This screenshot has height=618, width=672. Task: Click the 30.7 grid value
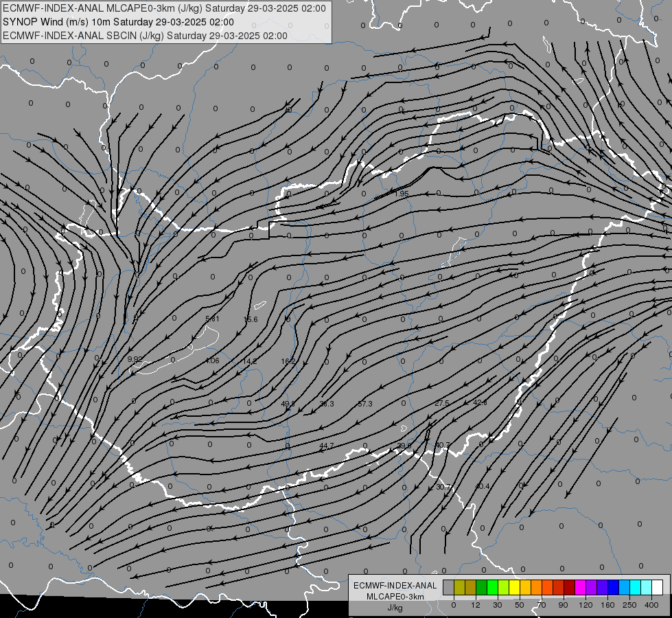click(x=443, y=488)
